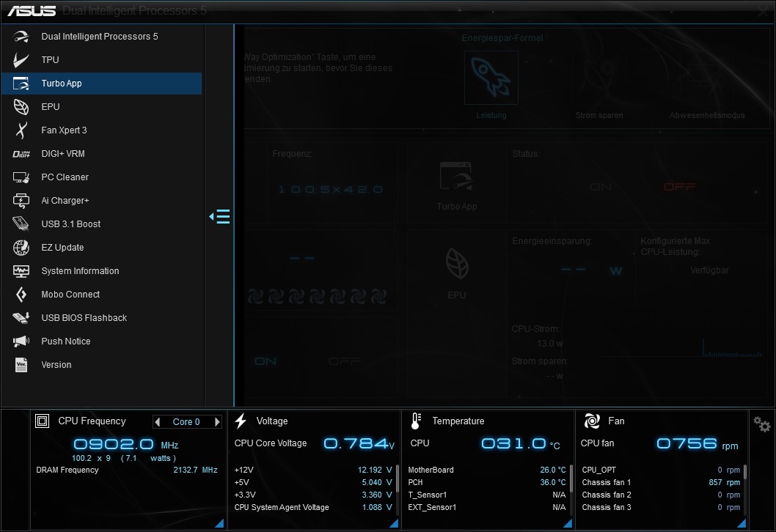The width and height of the screenshot is (776, 532).
Task: Select next core with right arrow
Action: click(217, 422)
